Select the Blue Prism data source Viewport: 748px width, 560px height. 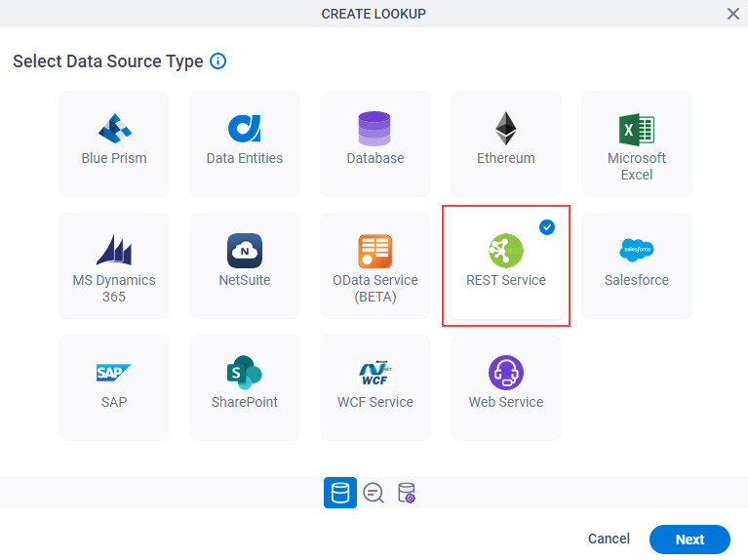click(x=114, y=143)
